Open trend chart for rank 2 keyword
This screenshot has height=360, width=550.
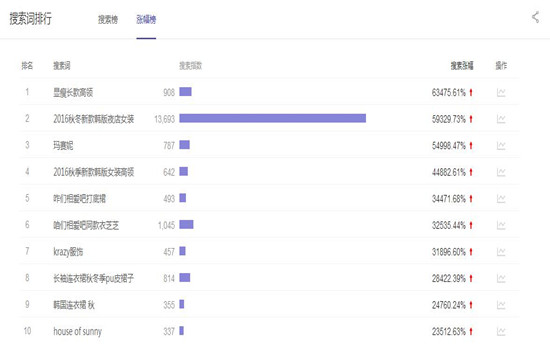click(x=501, y=119)
